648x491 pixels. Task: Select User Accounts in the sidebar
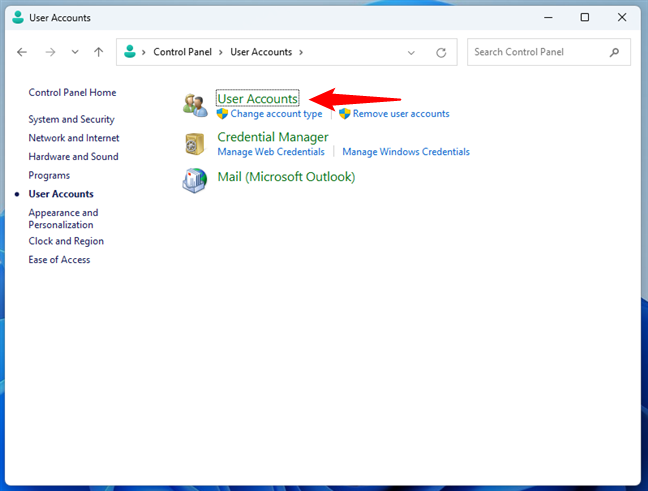pyautogui.click(x=61, y=194)
